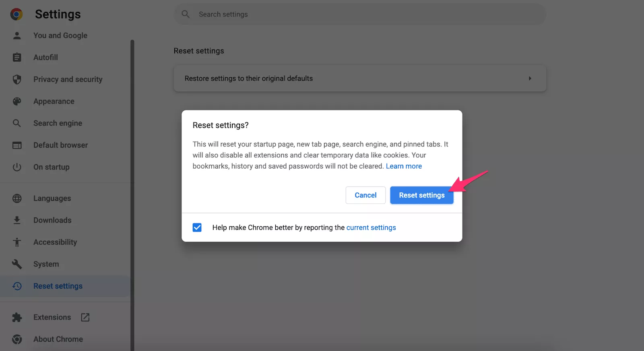Click the globe icon for Languages
The width and height of the screenshot is (644, 351).
pos(17,198)
